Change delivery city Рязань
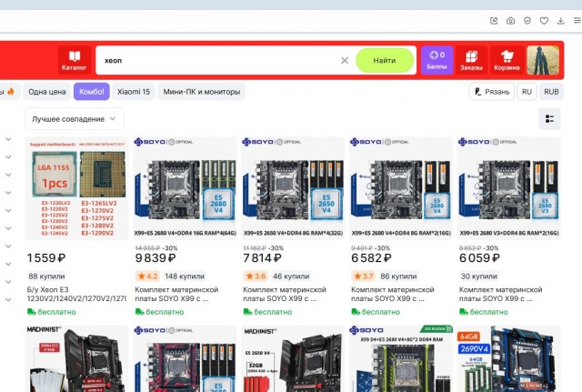Screen dimensions: 582x392 (492, 92)
